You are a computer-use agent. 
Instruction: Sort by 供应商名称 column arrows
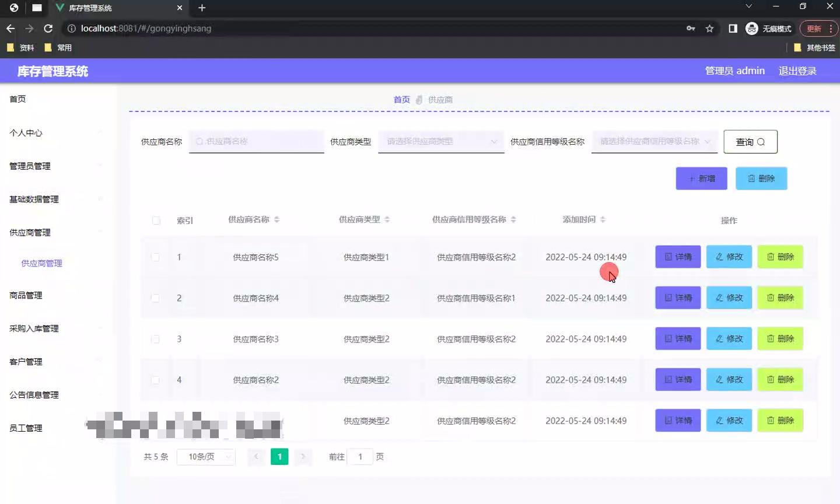[277, 219]
